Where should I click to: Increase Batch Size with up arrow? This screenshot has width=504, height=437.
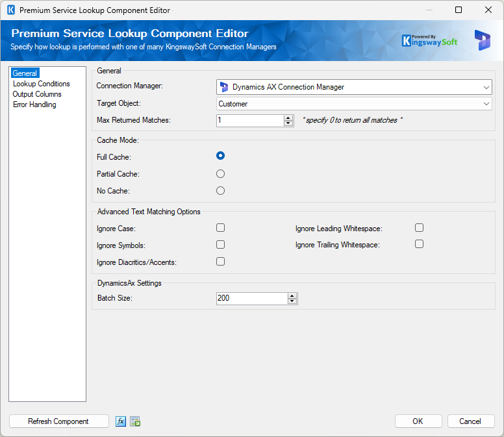tap(292, 296)
